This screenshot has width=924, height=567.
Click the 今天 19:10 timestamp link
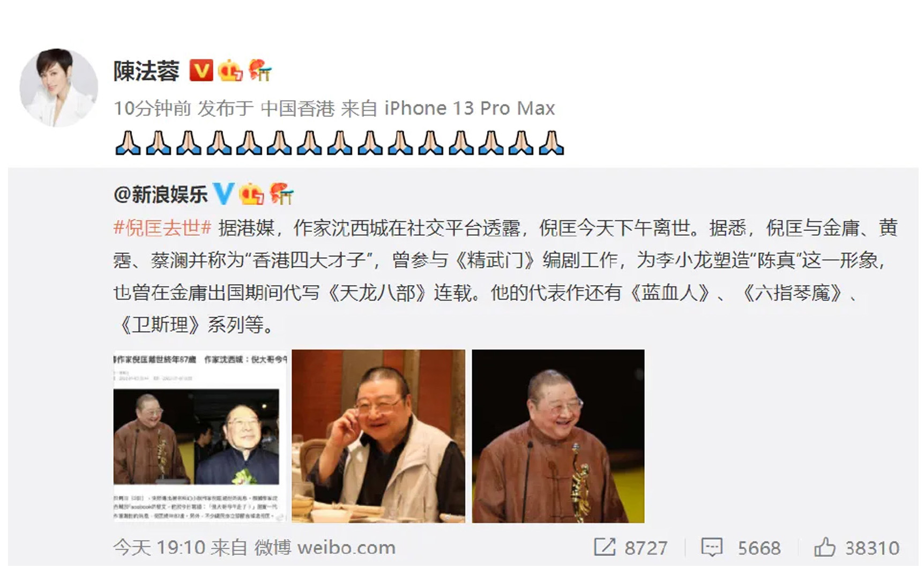159,548
